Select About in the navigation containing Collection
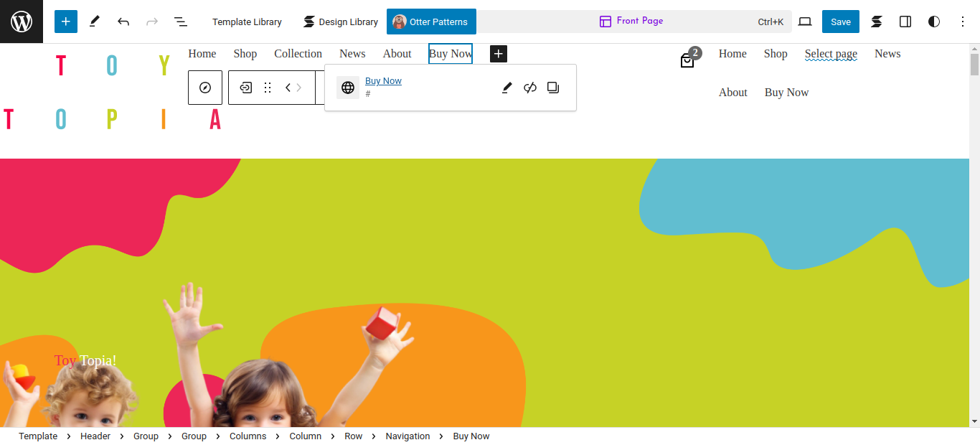 point(397,54)
